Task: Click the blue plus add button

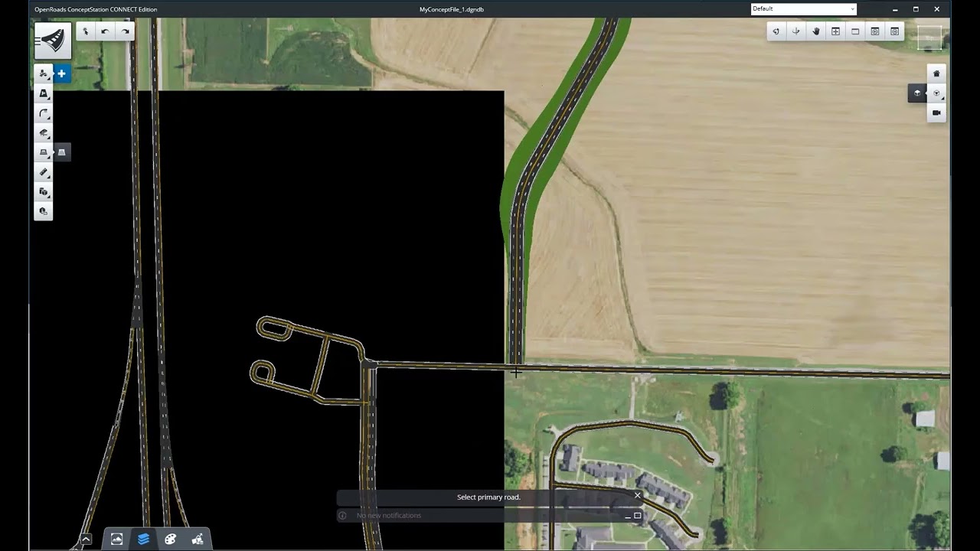Action: (61, 73)
